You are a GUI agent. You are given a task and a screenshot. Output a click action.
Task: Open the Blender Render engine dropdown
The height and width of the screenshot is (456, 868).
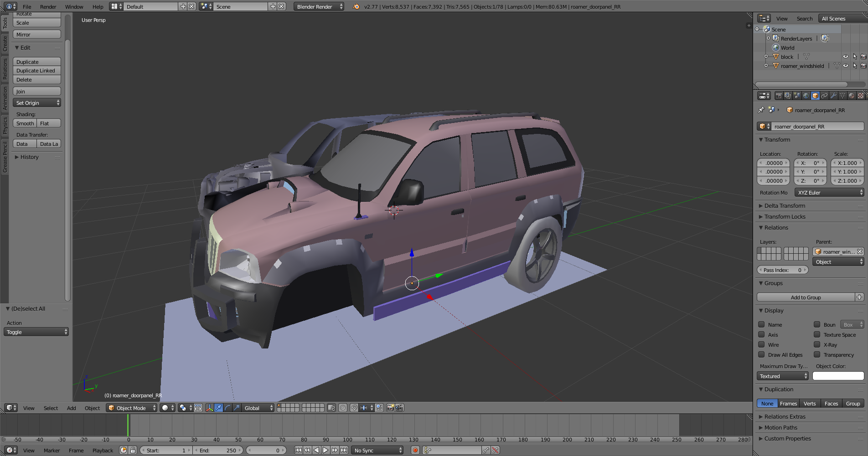click(319, 6)
